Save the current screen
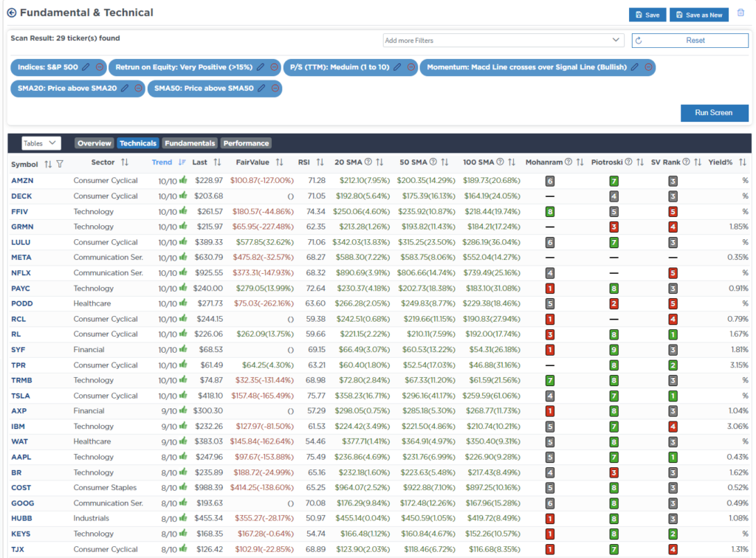This screenshot has width=756, height=558. (647, 15)
